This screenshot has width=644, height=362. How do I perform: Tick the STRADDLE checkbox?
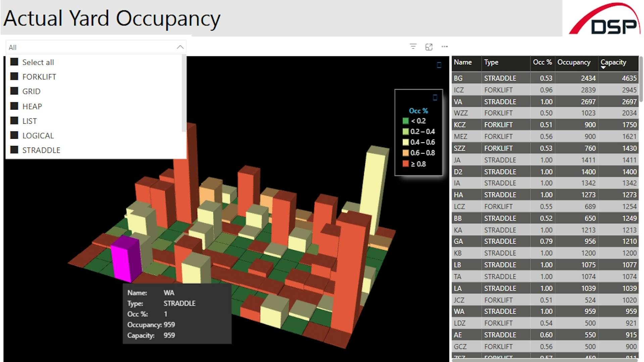click(14, 150)
